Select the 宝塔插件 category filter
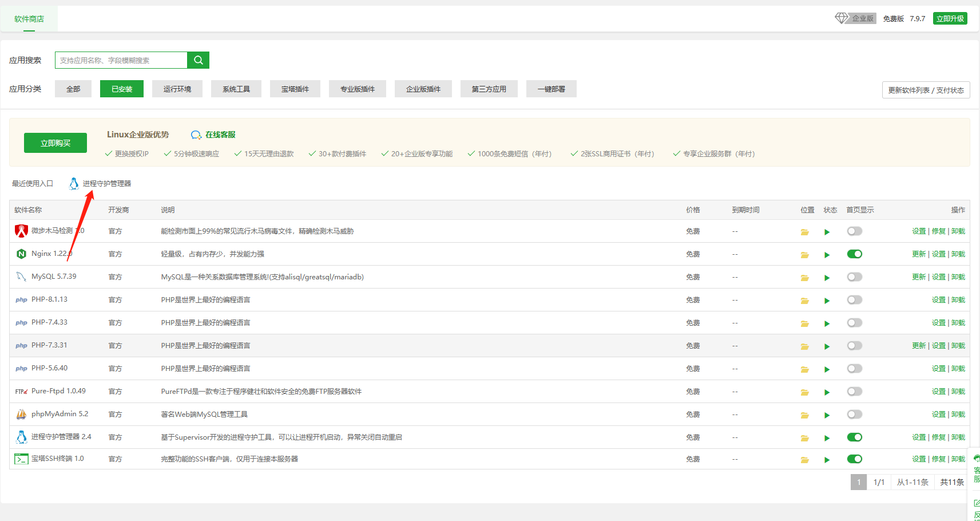980x521 pixels. 295,89
